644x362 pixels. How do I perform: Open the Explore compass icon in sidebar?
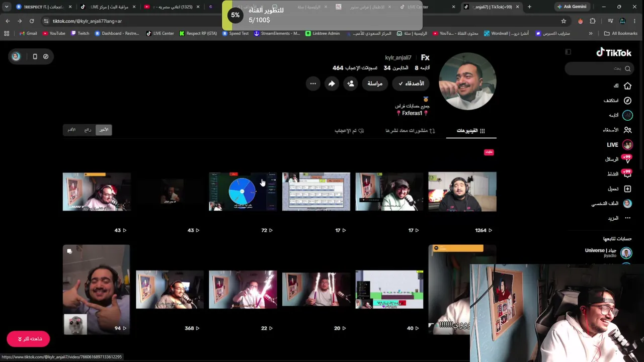(627, 101)
